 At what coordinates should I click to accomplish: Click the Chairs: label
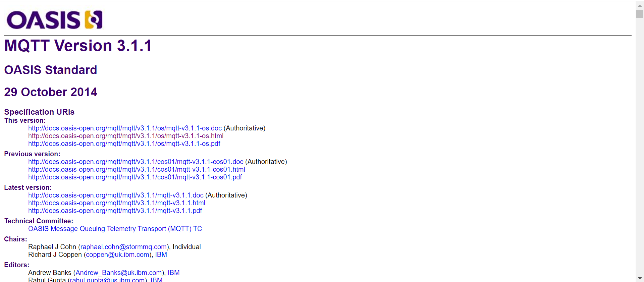[15, 239]
